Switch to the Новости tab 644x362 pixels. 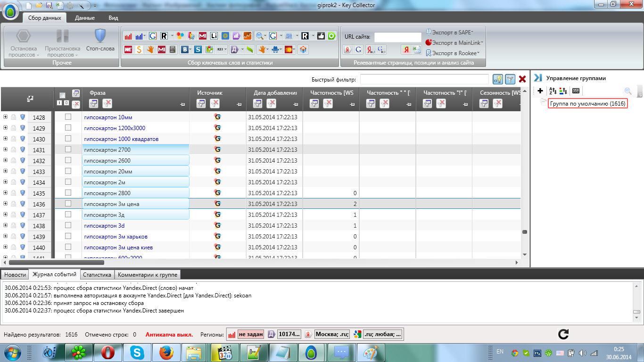click(15, 274)
